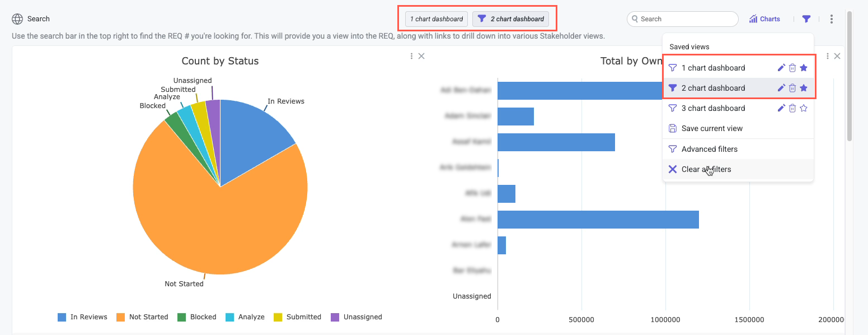Delete the '3 chart dashboard' view via trash icon

click(x=792, y=108)
